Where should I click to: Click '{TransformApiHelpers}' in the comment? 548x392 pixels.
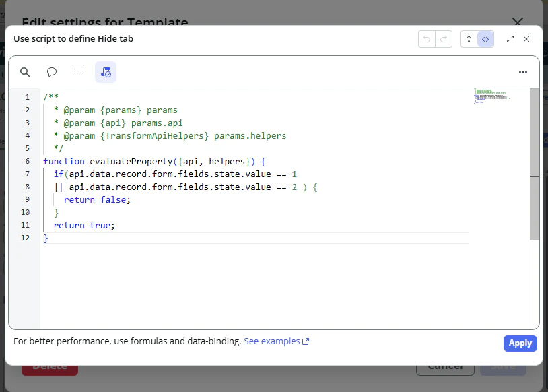pyautogui.click(x=154, y=135)
